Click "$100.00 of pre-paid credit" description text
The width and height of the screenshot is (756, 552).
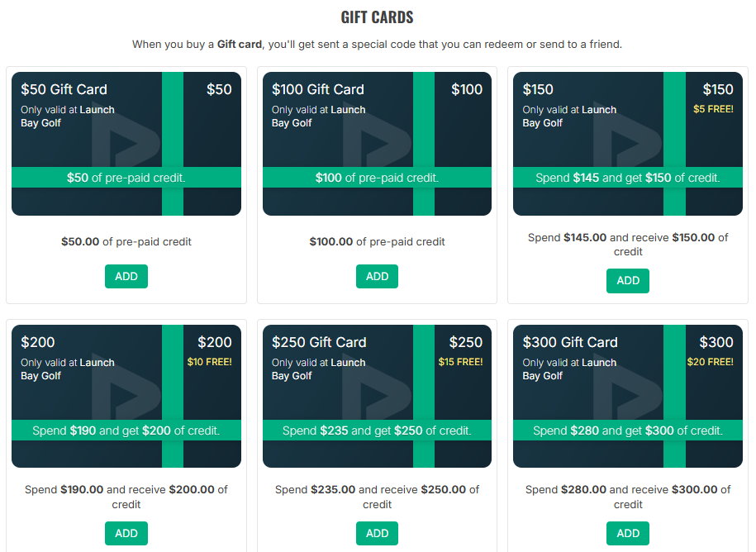tap(377, 241)
